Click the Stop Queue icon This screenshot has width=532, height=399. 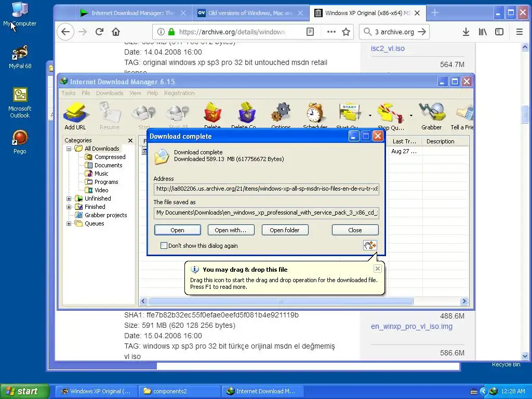[390, 116]
